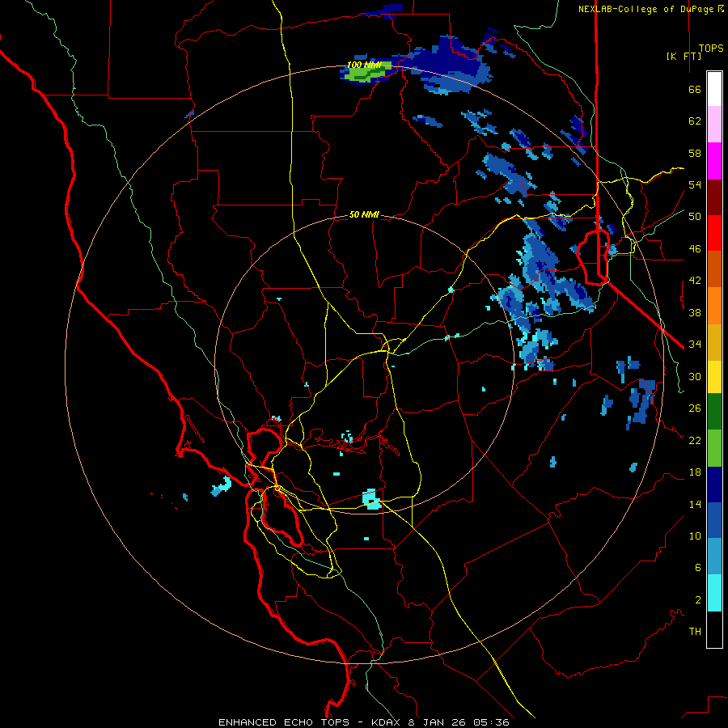Click the legend value 38
728x728 pixels.
(695, 312)
